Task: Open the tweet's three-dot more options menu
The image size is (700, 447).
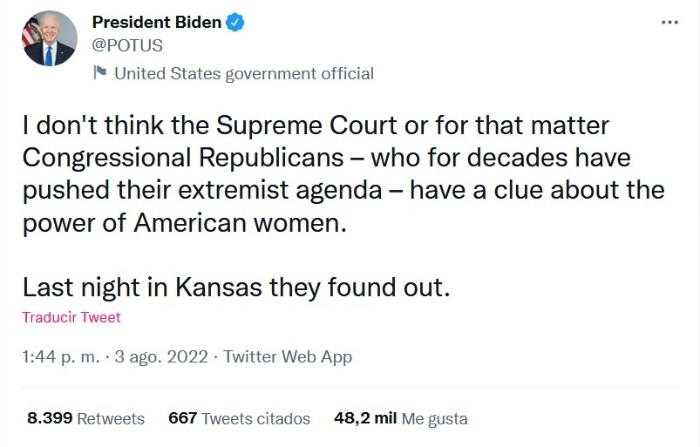Action: 669,22
